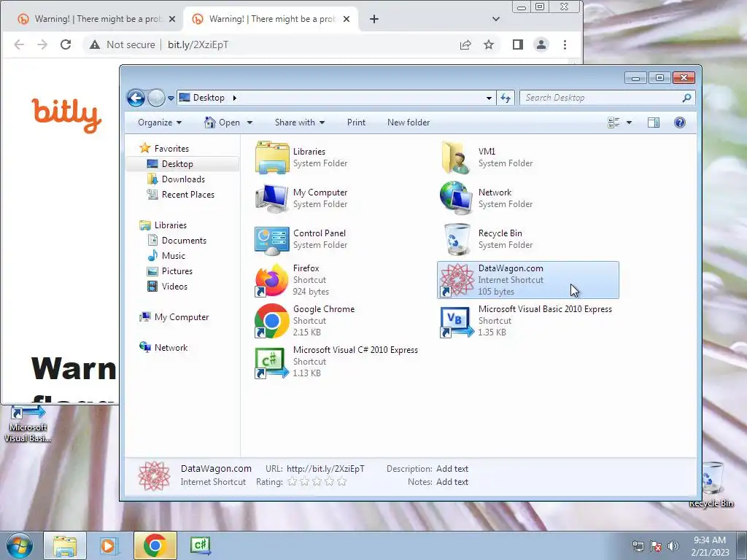Rate DataWagon.com five stars in details pane
Viewport: 747px width, 560px height.
pos(341,482)
